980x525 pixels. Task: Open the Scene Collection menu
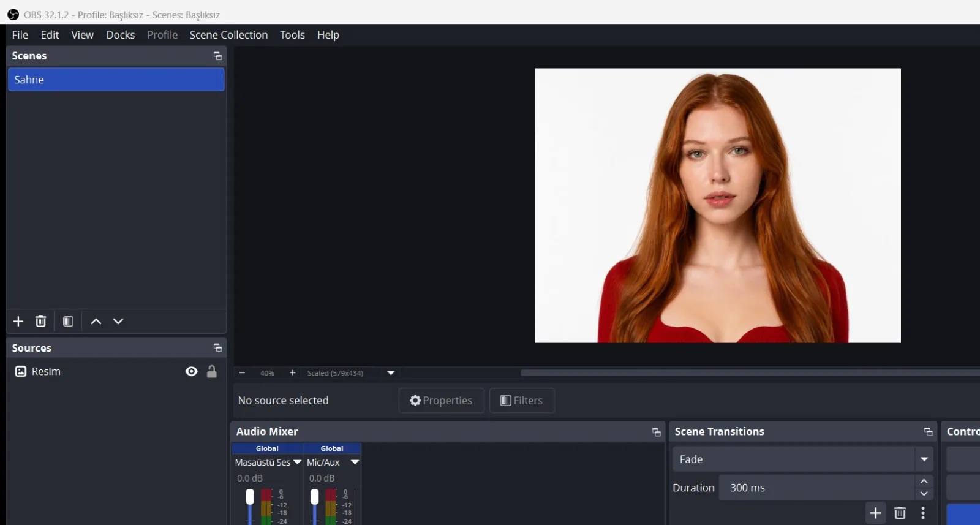click(228, 35)
